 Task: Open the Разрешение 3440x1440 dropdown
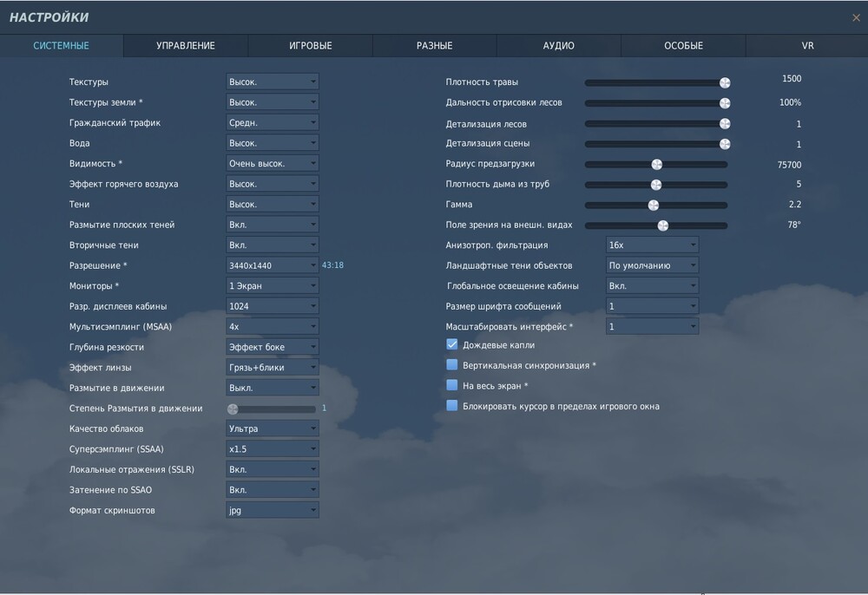click(273, 265)
